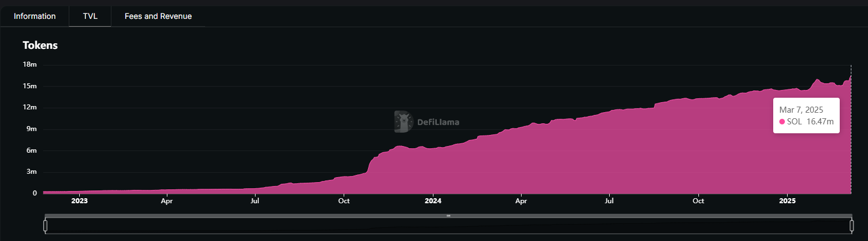Click the right handle of the range slider
Image resolution: width=868 pixels, height=241 pixels.
(x=852, y=225)
